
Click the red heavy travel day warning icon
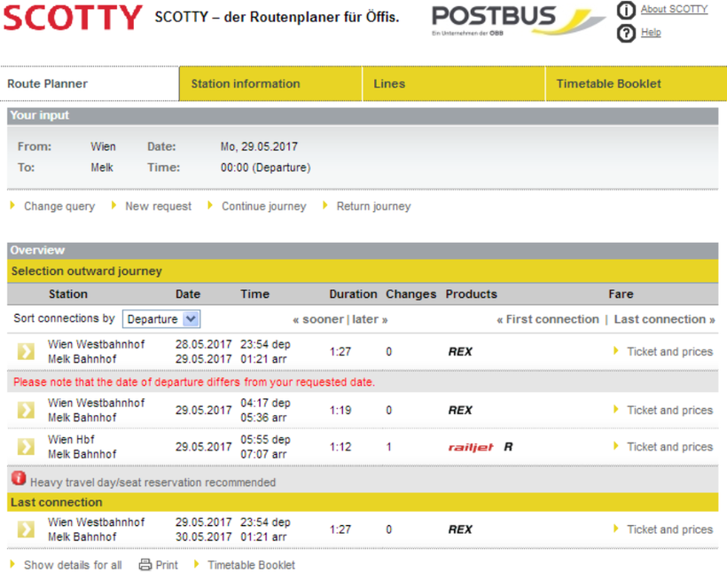click(x=19, y=480)
